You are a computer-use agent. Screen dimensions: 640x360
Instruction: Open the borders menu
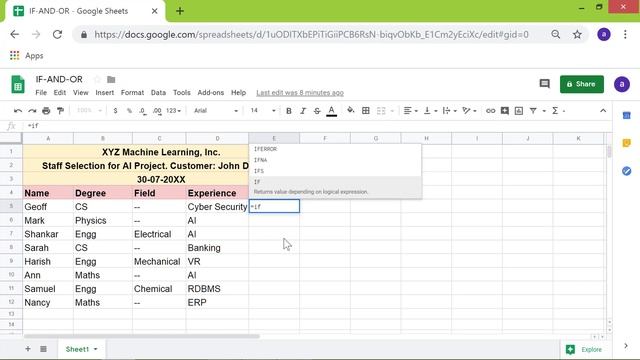[x=366, y=111]
